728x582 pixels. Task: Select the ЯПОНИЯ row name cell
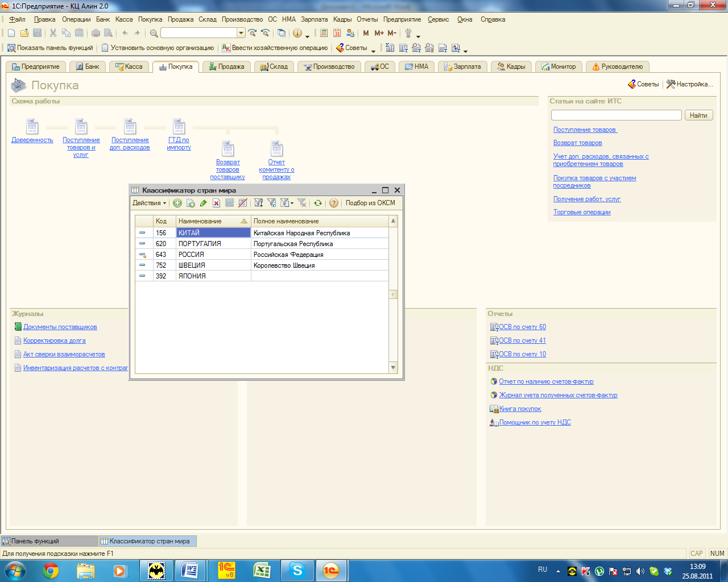click(213, 276)
